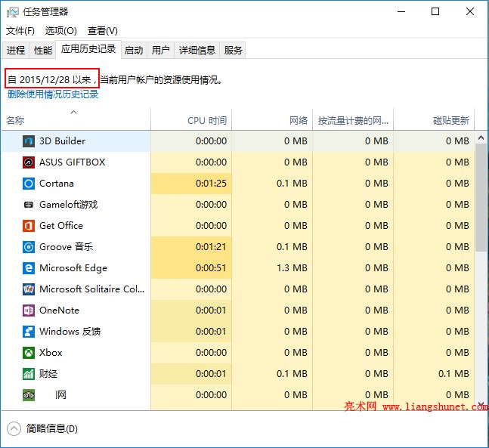Close the Task Manager window
Screen dimensions: 489x448
click(470, 12)
